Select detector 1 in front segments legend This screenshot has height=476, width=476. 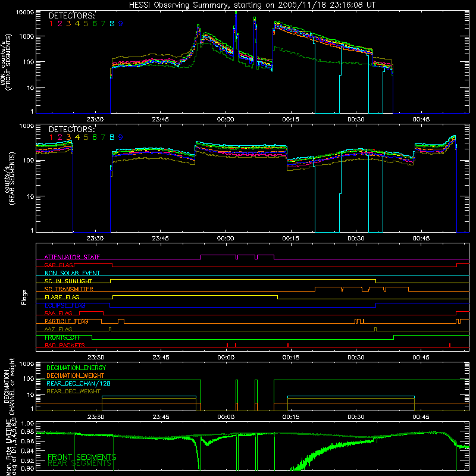click(51, 24)
